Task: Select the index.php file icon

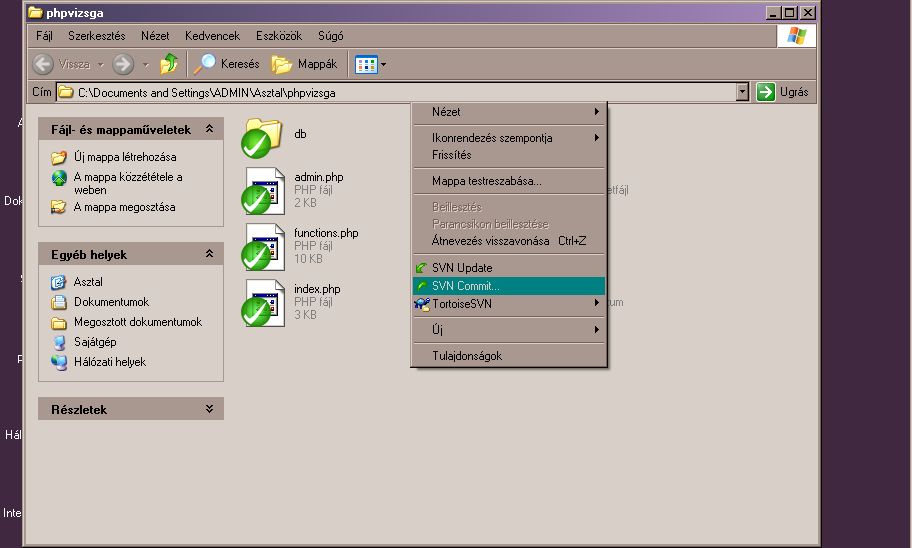Action: click(263, 303)
